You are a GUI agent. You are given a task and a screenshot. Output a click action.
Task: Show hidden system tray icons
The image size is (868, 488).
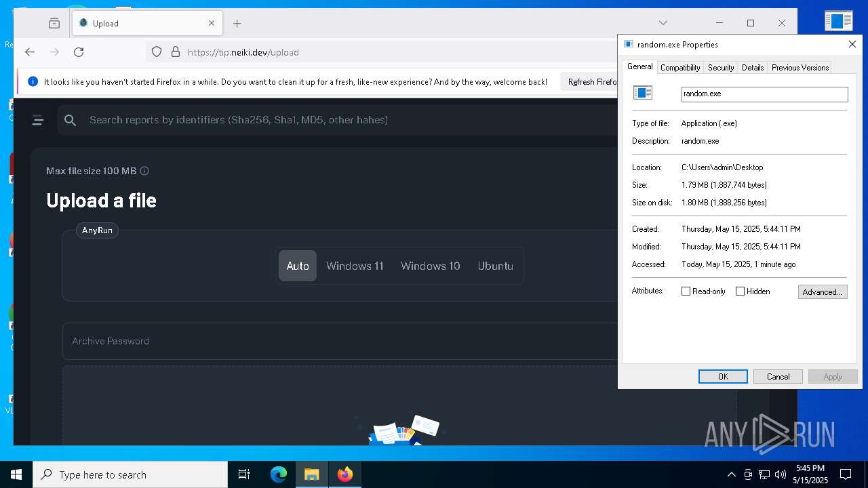[731, 474]
